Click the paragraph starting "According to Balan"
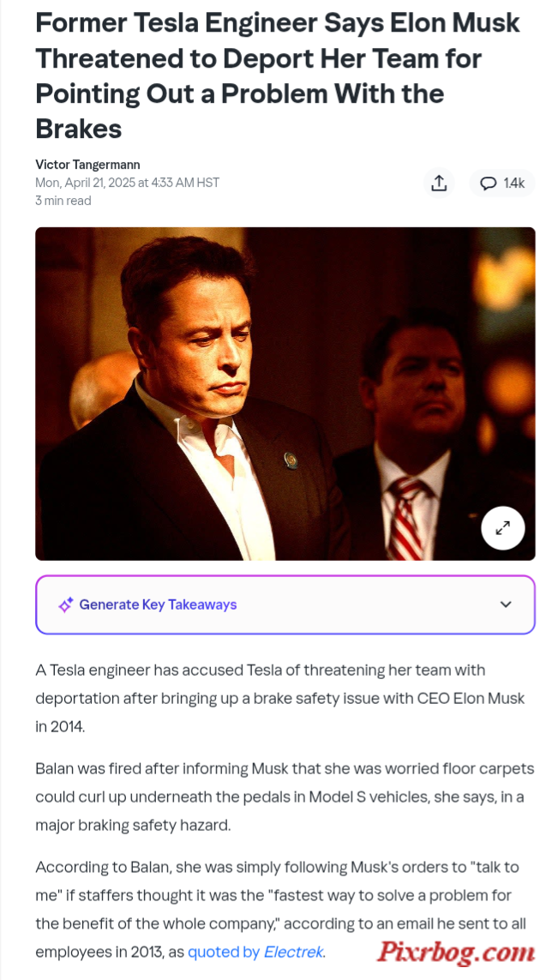This screenshot has width=552, height=980. point(280,910)
